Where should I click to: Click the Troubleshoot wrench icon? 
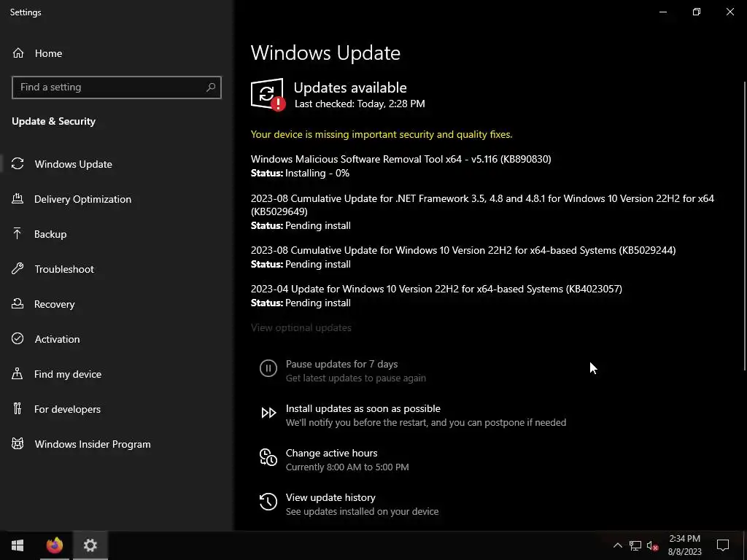pos(18,268)
